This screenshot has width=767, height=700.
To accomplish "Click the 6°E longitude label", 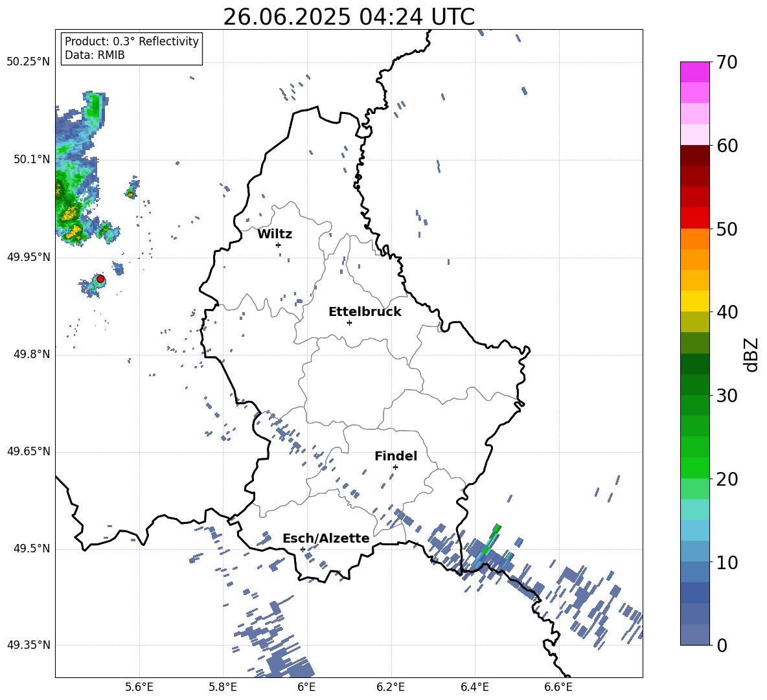I will pyautogui.click(x=306, y=687).
